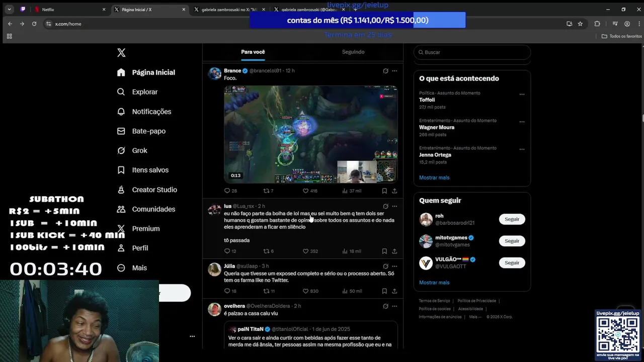This screenshot has width=644, height=362.
Task: Reply to lua's post with 12 replies
Action: point(230,251)
